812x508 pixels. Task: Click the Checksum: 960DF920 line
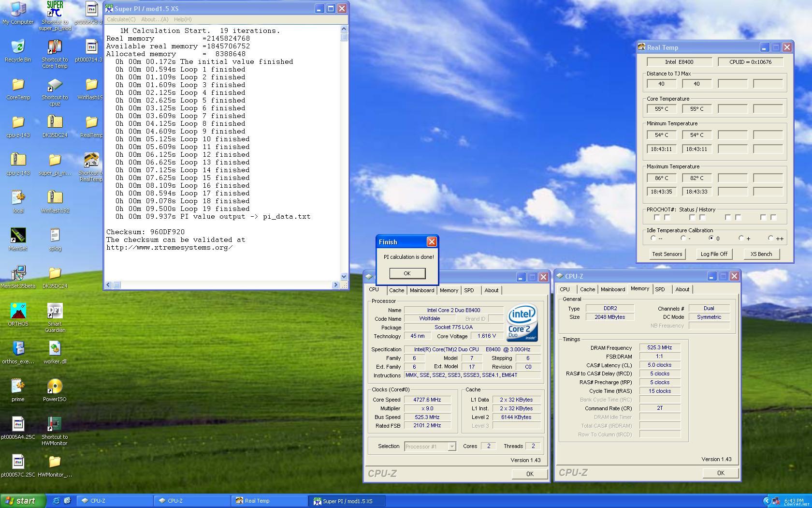[145, 232]
